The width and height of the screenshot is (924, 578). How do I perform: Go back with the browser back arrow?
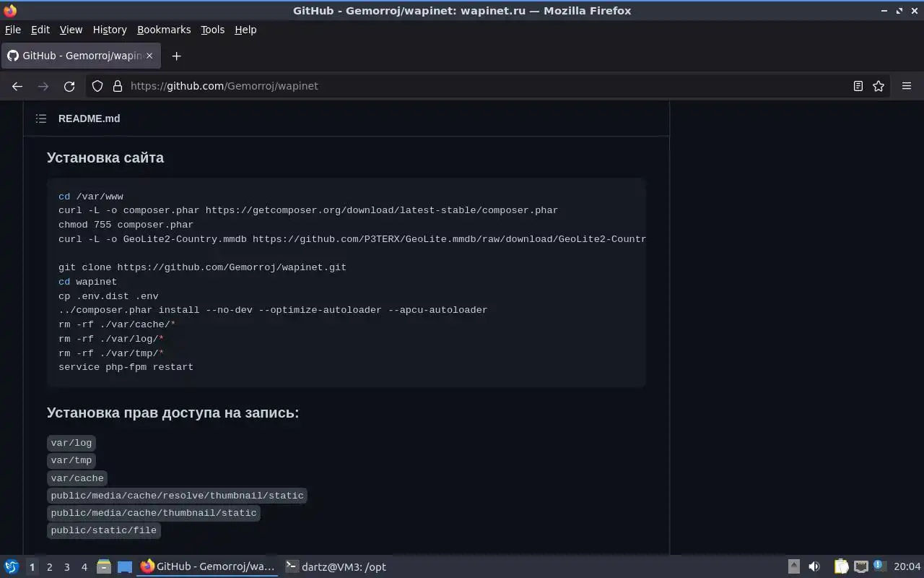(x=17, y=86)
